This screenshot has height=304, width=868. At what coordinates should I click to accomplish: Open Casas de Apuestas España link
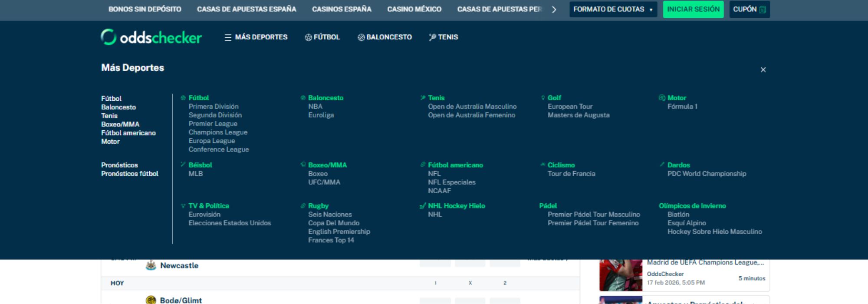click(x=247, y=9)
